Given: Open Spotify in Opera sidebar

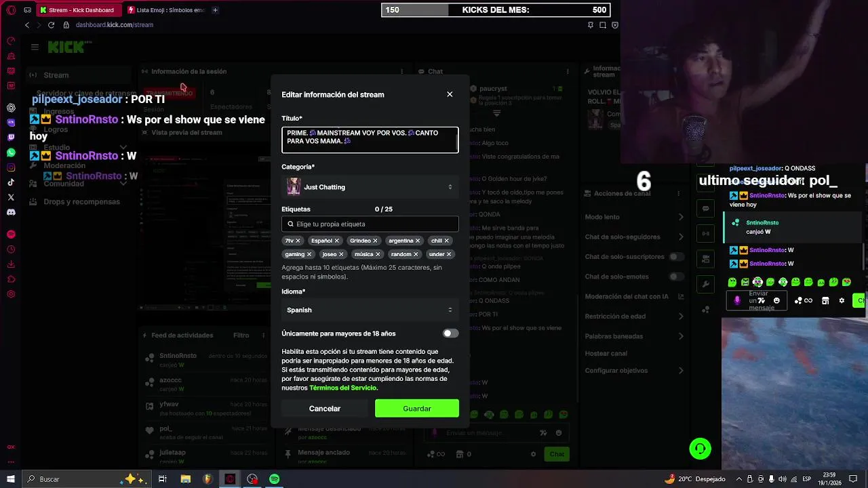Looking at the screenshot, I should pyautogui.click(x=11, y=235).
